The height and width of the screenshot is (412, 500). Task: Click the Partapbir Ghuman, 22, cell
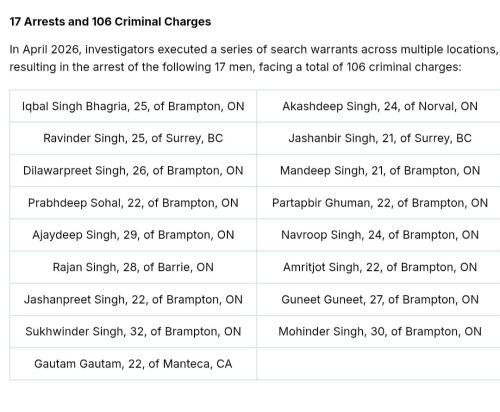pos(378,203)
